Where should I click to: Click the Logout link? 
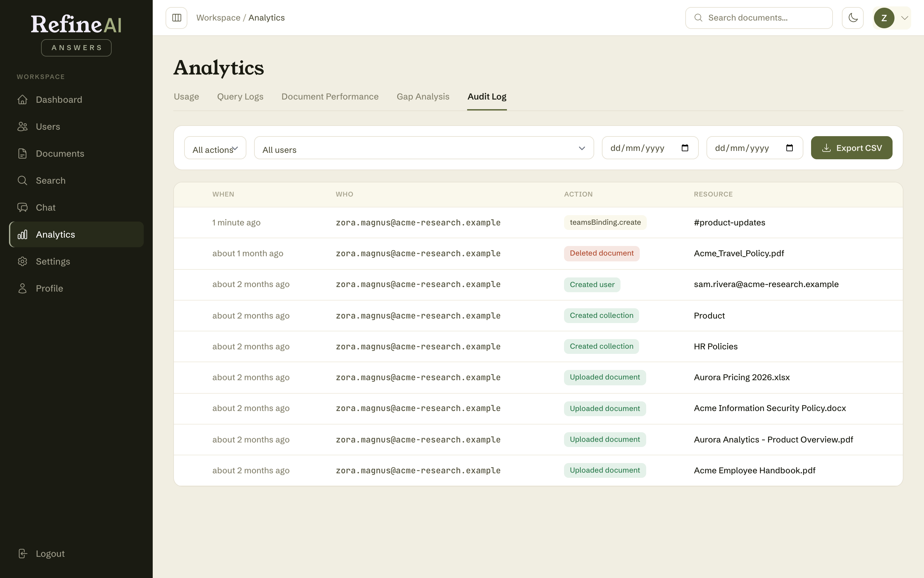[x=76, y=554]
